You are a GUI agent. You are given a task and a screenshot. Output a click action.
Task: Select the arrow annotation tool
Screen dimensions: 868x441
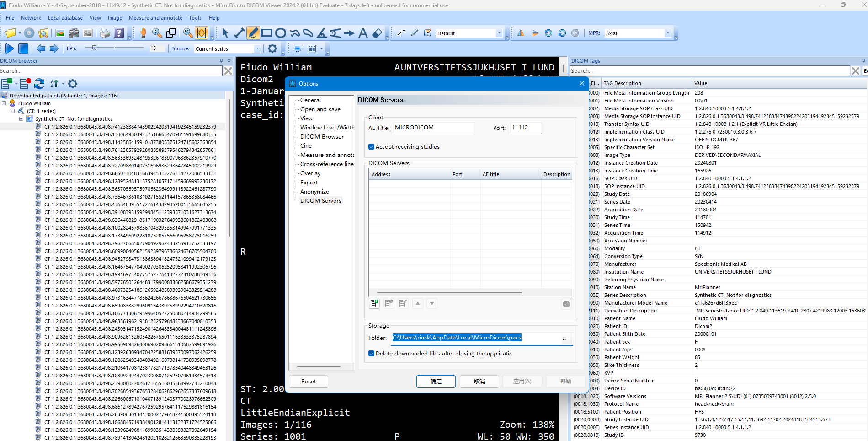(349, 33)
